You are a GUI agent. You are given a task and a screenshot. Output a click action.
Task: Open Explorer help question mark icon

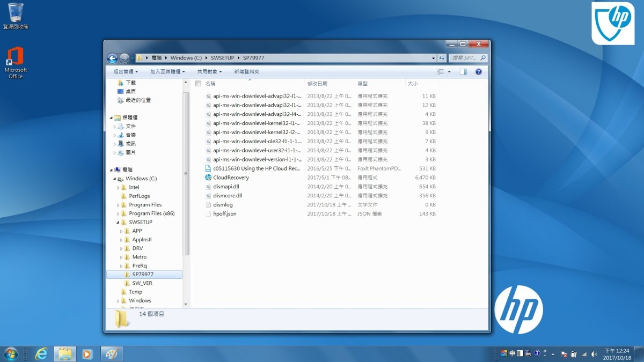pos(478,71)
